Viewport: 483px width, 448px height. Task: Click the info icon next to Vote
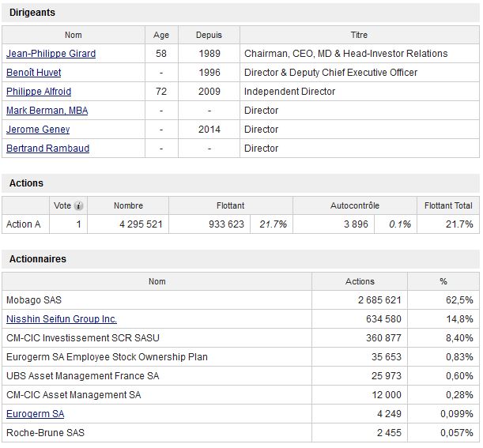pos(78,205)
